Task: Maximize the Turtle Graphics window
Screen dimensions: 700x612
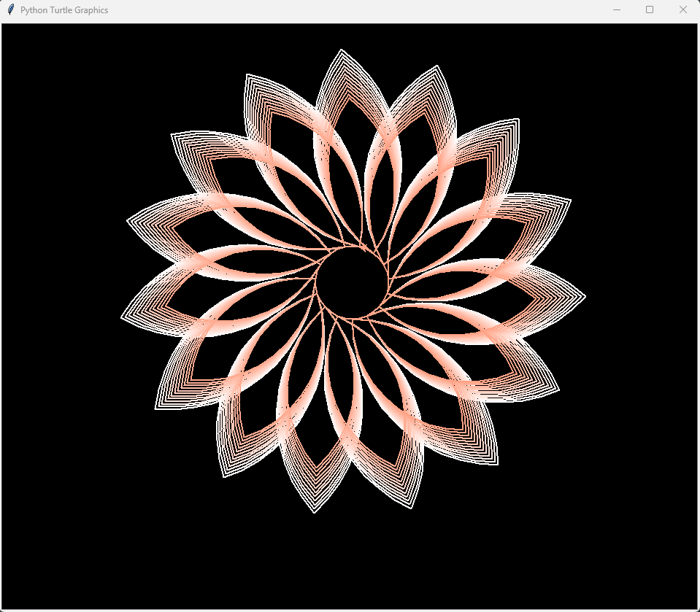Action: pos(650,10)
